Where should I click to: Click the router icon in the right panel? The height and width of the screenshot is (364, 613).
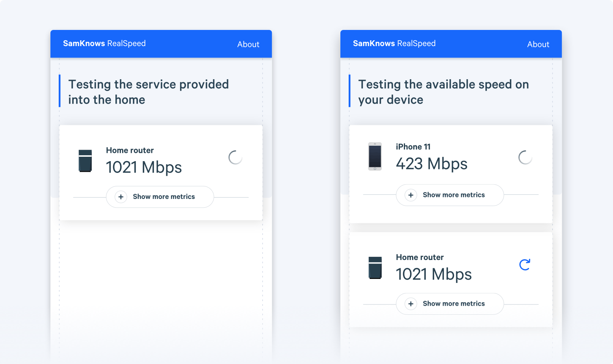375,268
